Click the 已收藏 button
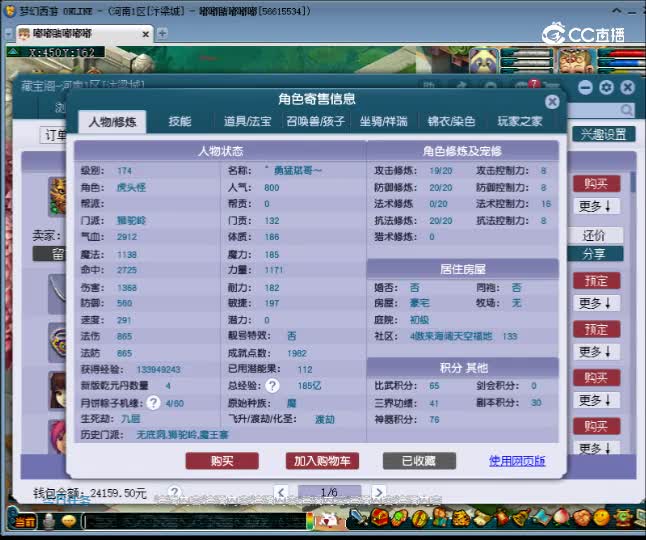 click(x=419, y=461)
